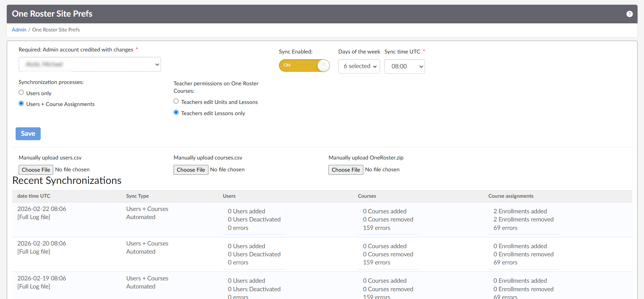Expand the Days of the week dropdown
644x299 pixels.
pyautogui.click(x=359, y=66)
